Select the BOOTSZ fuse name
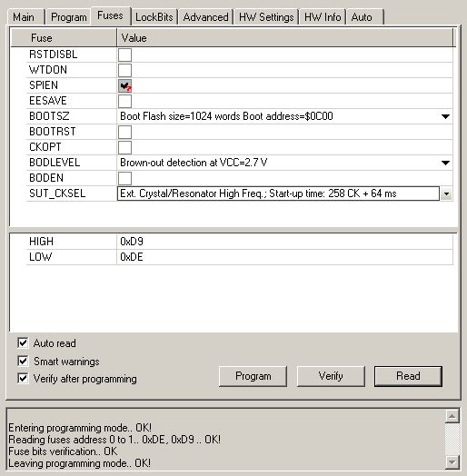This screenshot has width=467, height=476. 49,116
